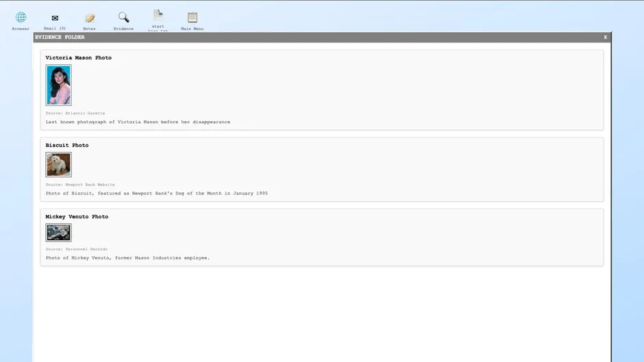Open the Email (3) envelope icon
This screenshot has width=644, height=362.
pyautogui.click(x=55, y=18)
